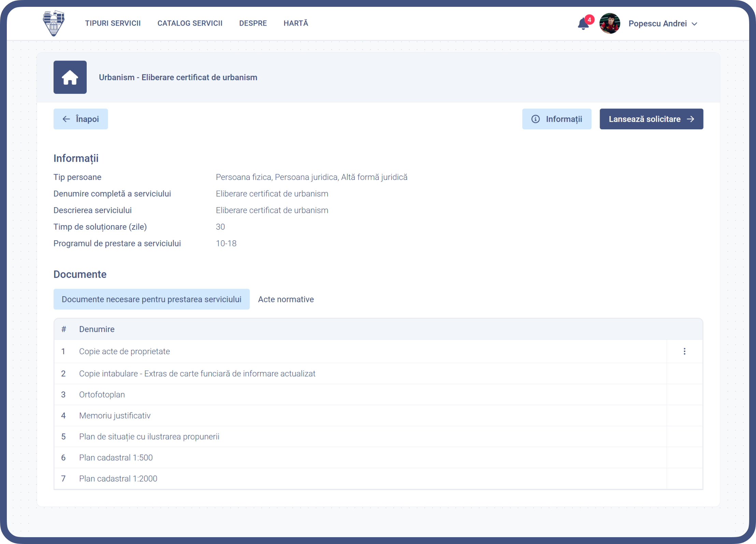Click the Denumire column header
The height and width of the screenshot is (544, 756).
97,329
